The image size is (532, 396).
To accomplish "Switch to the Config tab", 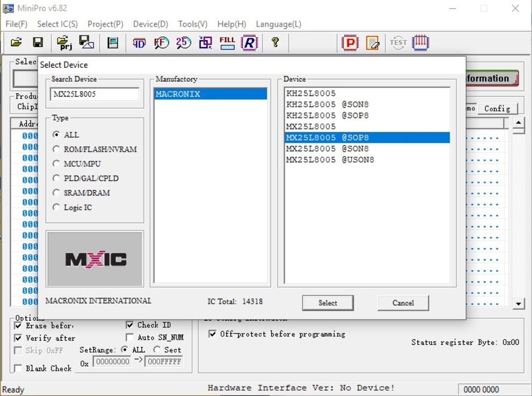I will click(x=498, y=109).
